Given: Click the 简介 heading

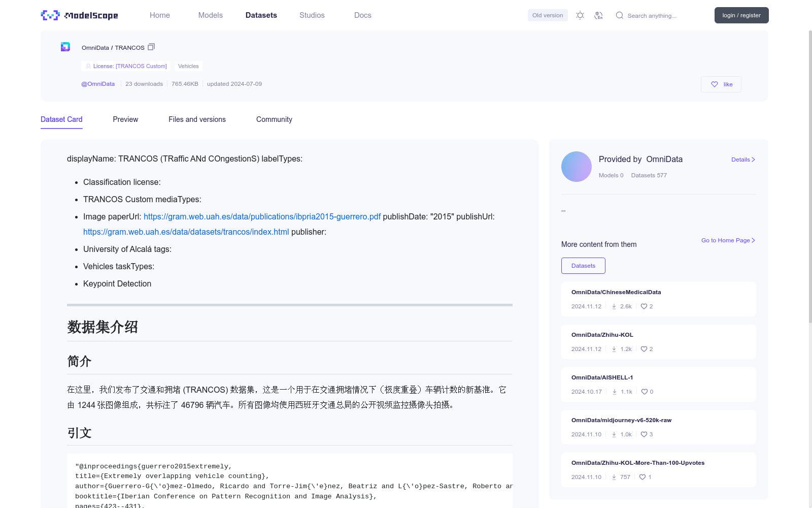Looking at the screenshot, I should point(79,361).
